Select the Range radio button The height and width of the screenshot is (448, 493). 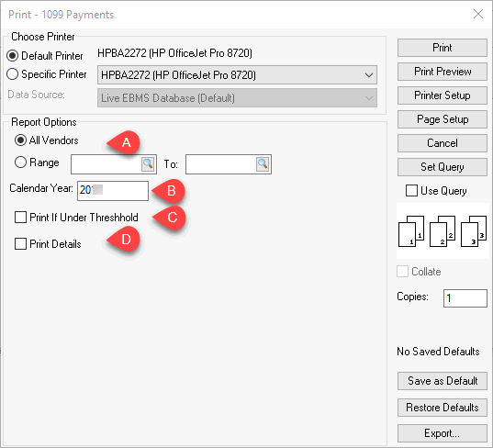[x=20, y=162]
